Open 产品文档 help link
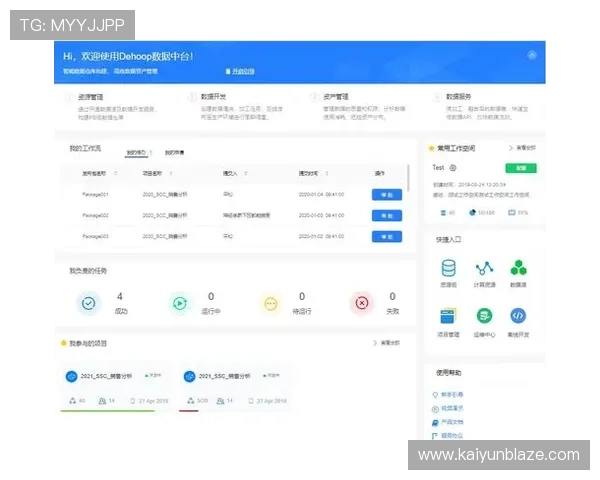Viewport: 600px width, 480px height. click(448, 422)
